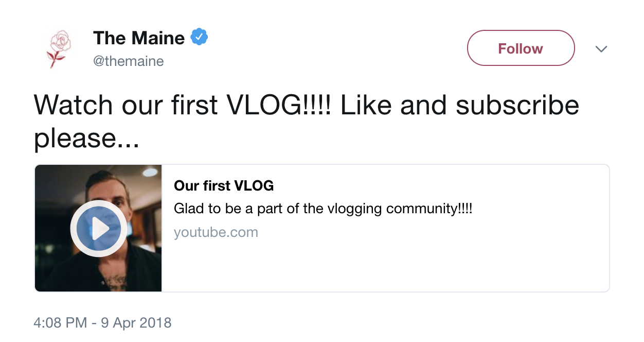Click the display name 'The Maine'
Image resolution: width=644 pixels, height=342 pixels.
[138, 38]
